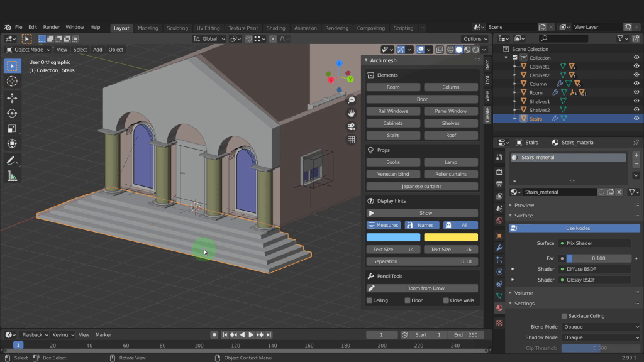The width and height of the screenshot is (644, 362).
Task: Select the Rotate tool in the left toolbar
Action: point(12,113)
